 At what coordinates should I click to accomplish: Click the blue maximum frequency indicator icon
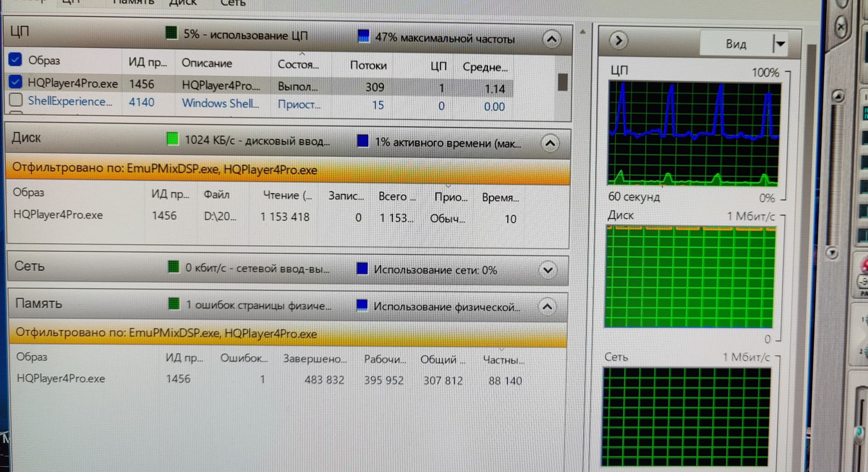pyautogui.click(x=363, y=36)
